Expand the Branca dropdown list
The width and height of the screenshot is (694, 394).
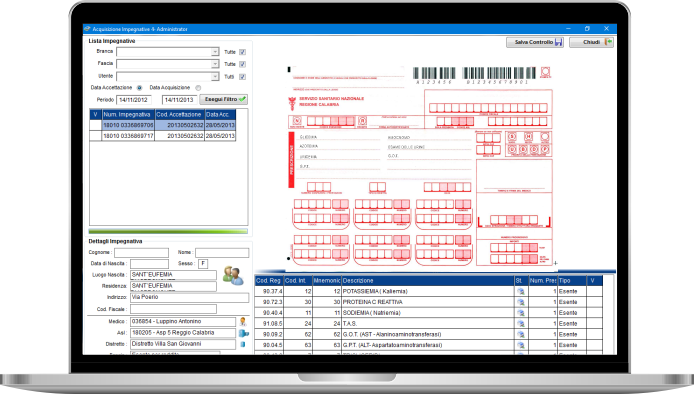215,52
